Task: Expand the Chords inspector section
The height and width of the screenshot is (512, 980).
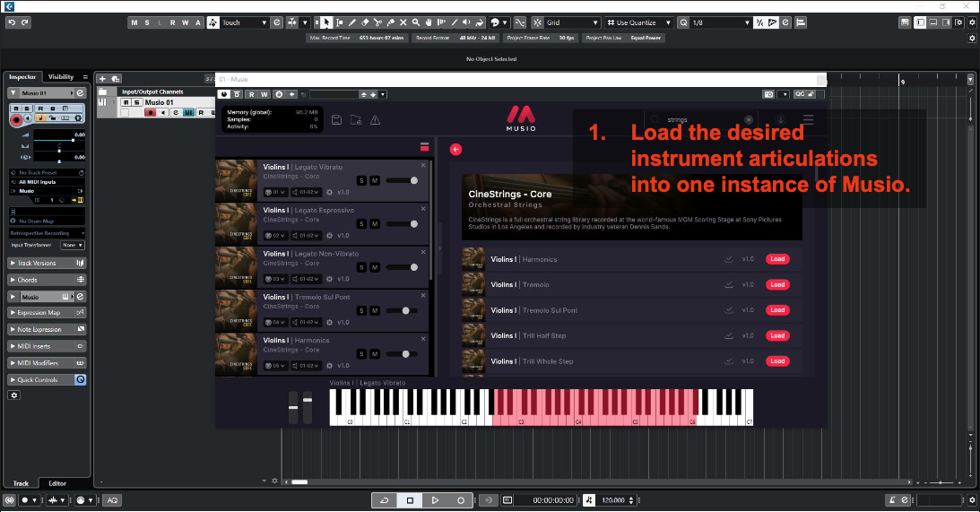Action: click(x=47, y=280)
